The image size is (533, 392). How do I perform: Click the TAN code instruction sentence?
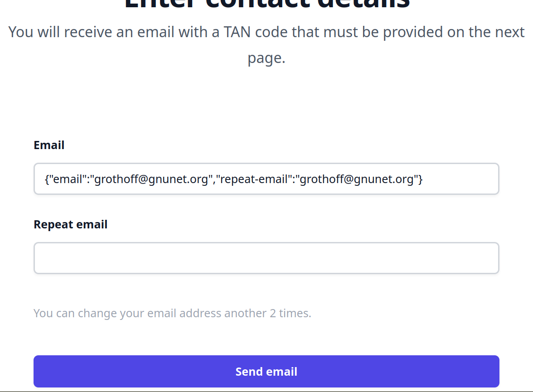266,32
